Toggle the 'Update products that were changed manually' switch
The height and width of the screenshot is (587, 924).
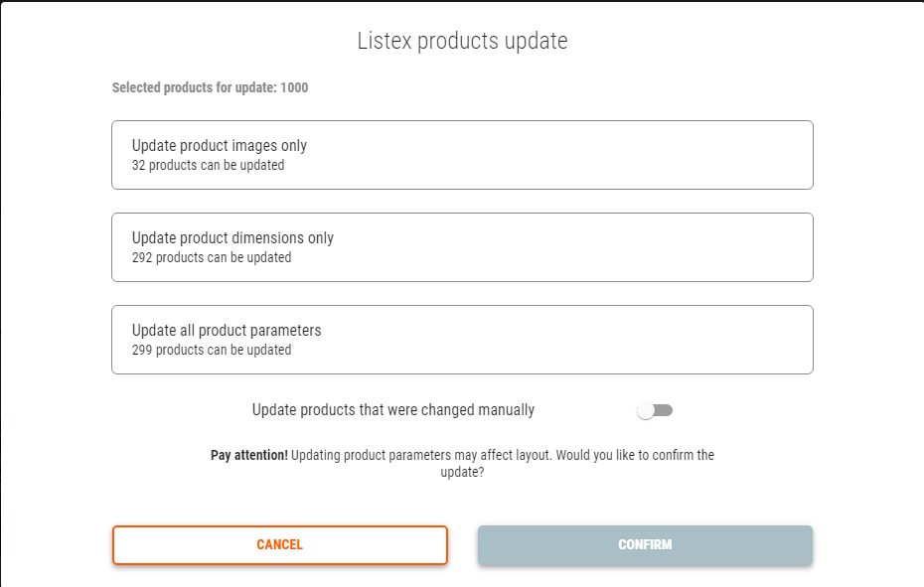point(655,409)
